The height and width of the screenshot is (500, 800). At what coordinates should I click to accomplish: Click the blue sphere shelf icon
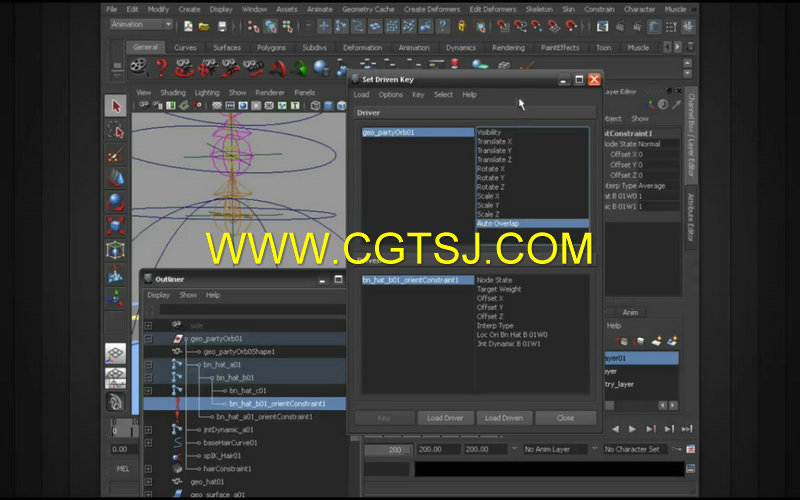point(321,67)
